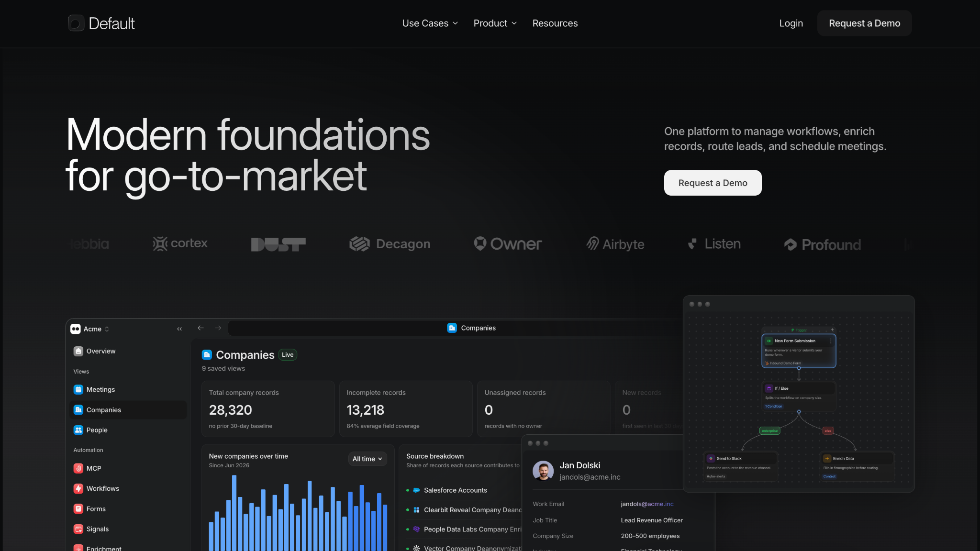Click the Inbound Demo Form tag
980x551 pixels.
[783, 363]
